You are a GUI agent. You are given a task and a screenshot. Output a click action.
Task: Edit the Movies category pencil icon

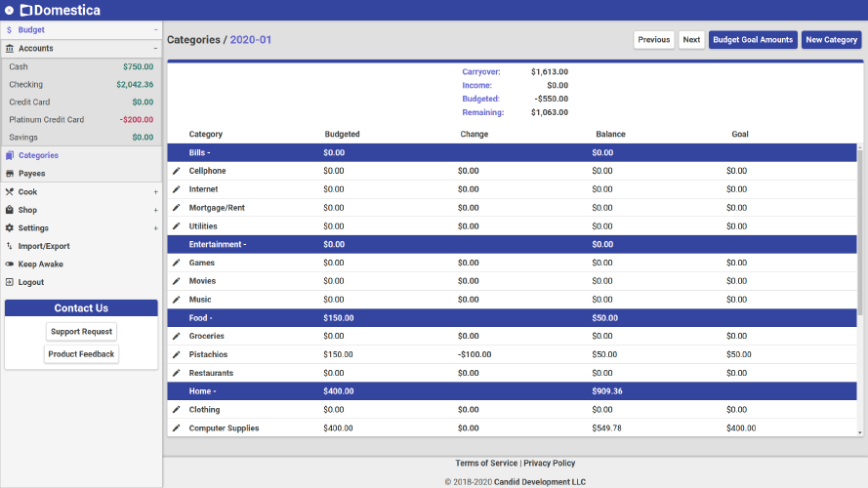pos(177,281)
